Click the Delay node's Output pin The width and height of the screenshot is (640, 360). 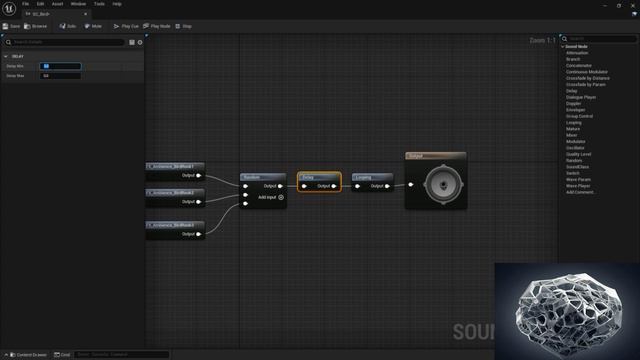(334, 186)
